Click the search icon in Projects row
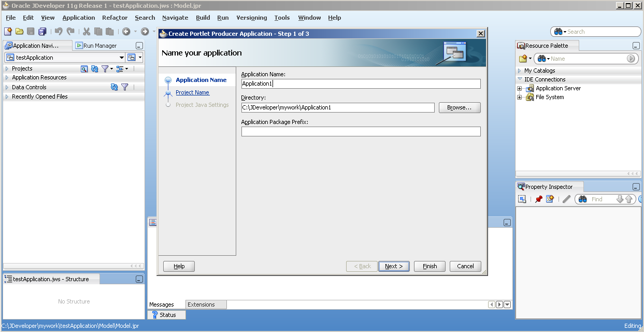This screenshot has width=644, height=332. pos(84,68)
